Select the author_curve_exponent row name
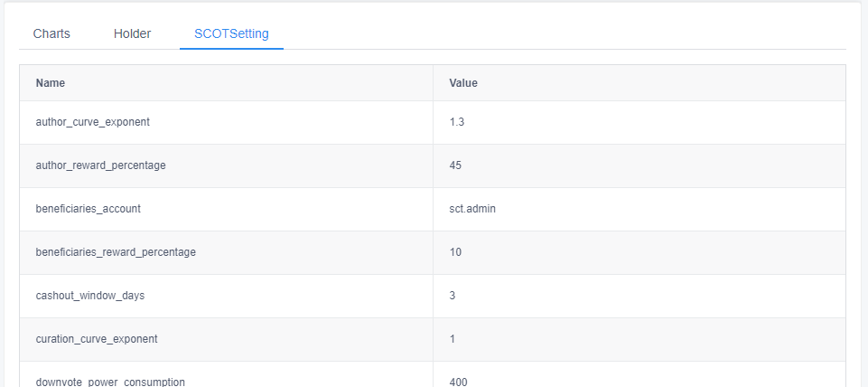Viewport: 868px width, 387px height. (92, 122)
